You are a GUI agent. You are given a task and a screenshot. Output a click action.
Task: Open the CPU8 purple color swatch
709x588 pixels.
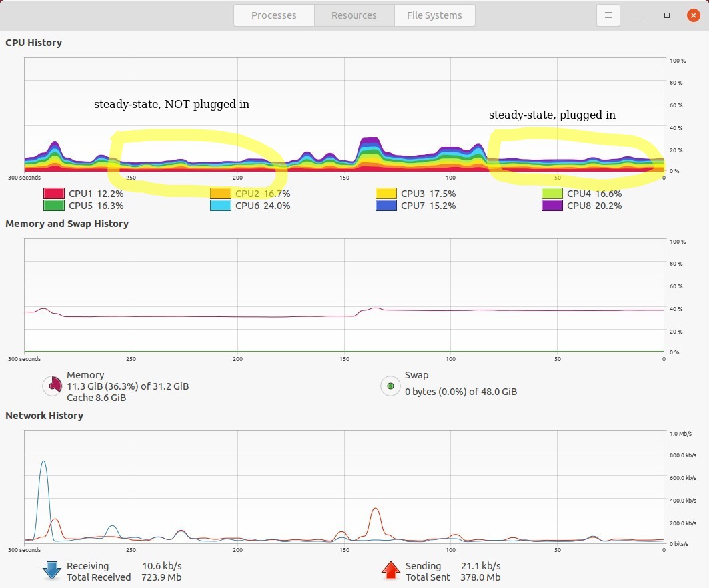[552, 206]
